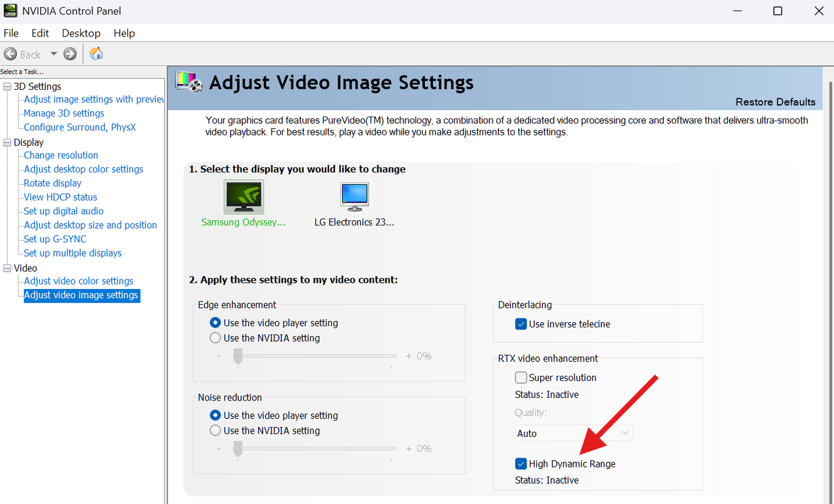834x504 pixels.
Task: Click the Samsung Odyssey display label
Action: [x=244, y=223]
